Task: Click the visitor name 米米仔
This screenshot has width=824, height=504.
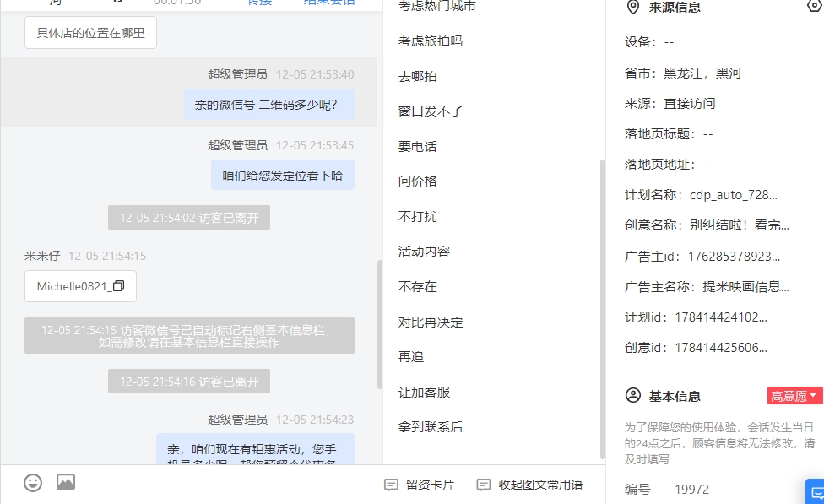Action: (42, 256)
